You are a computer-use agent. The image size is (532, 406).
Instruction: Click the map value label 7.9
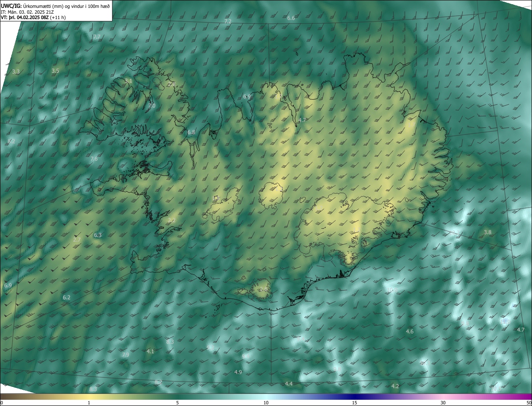click(126, 355)
